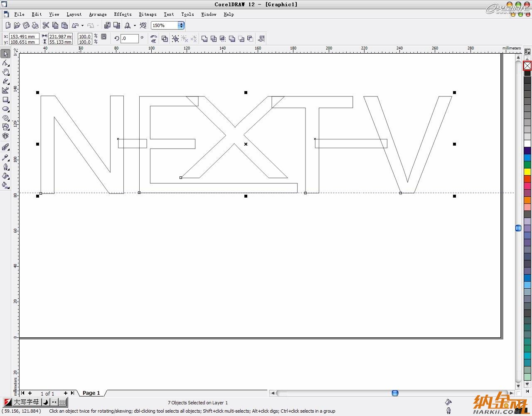The height and width of the screenshot is (416, 532).
Task: Click the Trim shapes icon
Action: [214, 39]
